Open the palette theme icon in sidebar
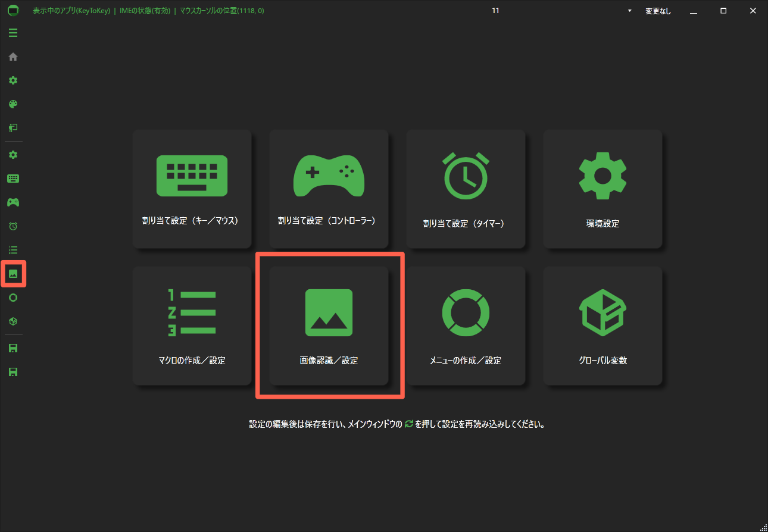 (x=13, y=104)
